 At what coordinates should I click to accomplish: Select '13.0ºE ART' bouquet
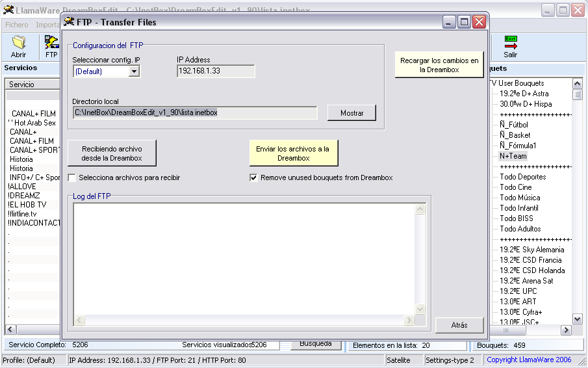[518, 302]
